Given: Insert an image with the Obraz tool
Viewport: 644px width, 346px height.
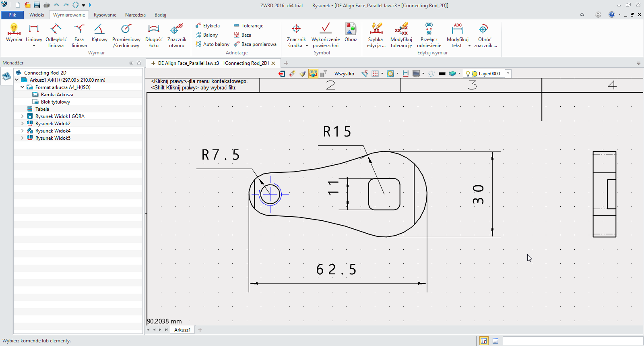Looking at the screenshot, I should point(351,33).
